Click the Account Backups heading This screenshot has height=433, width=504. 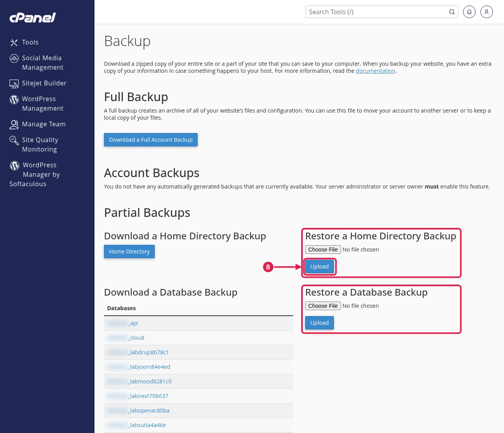point(152,173)
